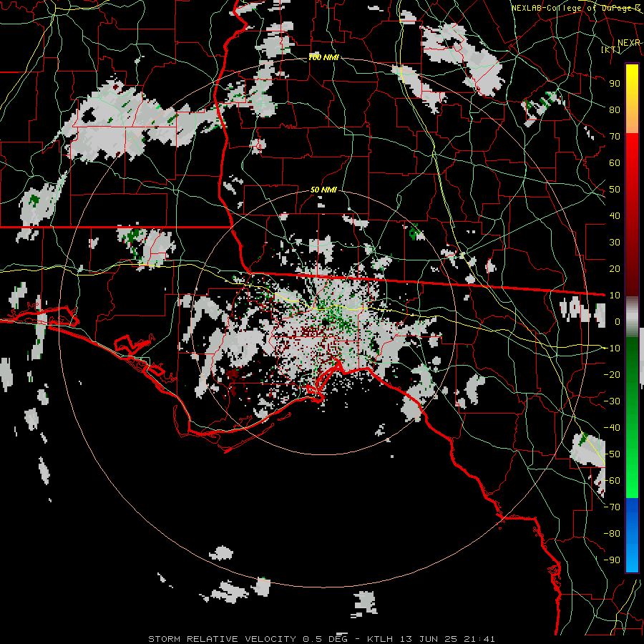Select the 40 value on the velocity scale
This screenshot has width=644, height=644.
pos(615,215)
